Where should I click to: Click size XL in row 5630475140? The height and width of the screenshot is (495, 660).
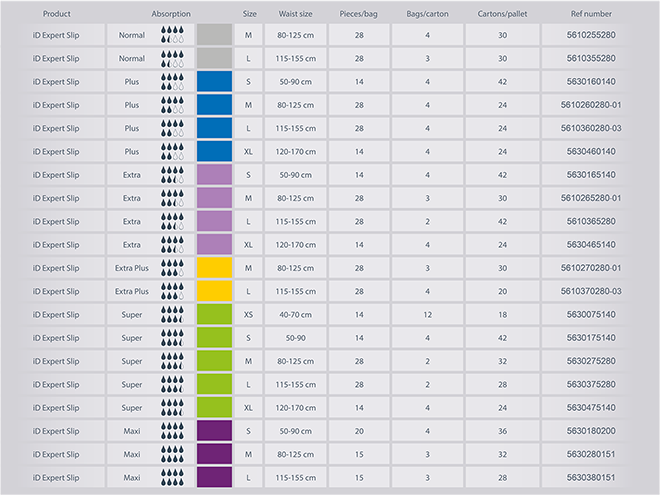pyautogui.click(x=248, y=407)
